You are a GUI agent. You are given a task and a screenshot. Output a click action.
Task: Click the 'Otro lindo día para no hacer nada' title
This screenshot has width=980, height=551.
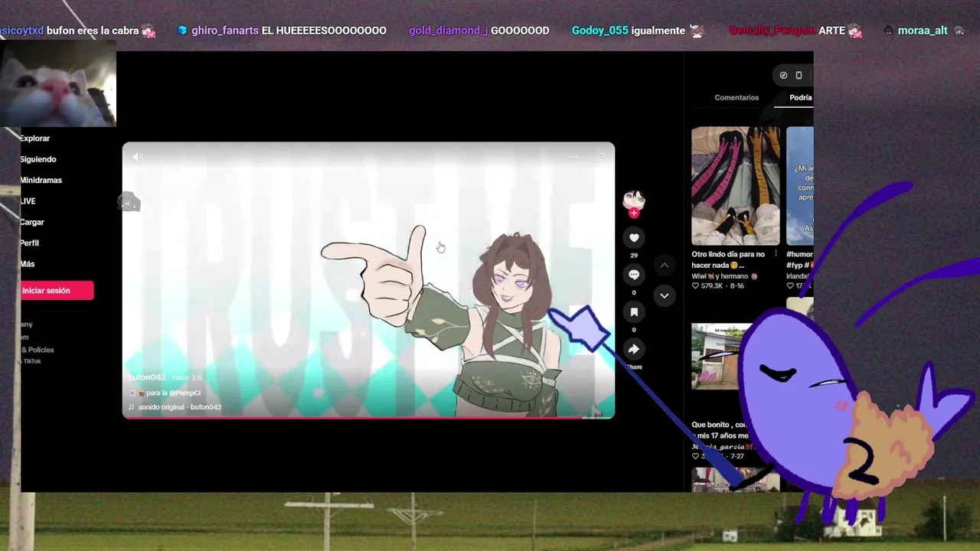[728, 259]
